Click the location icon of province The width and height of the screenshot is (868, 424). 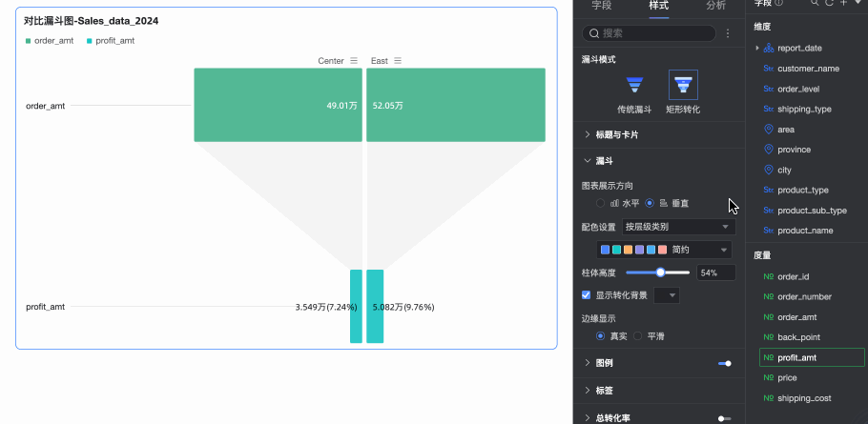(769, 150)
